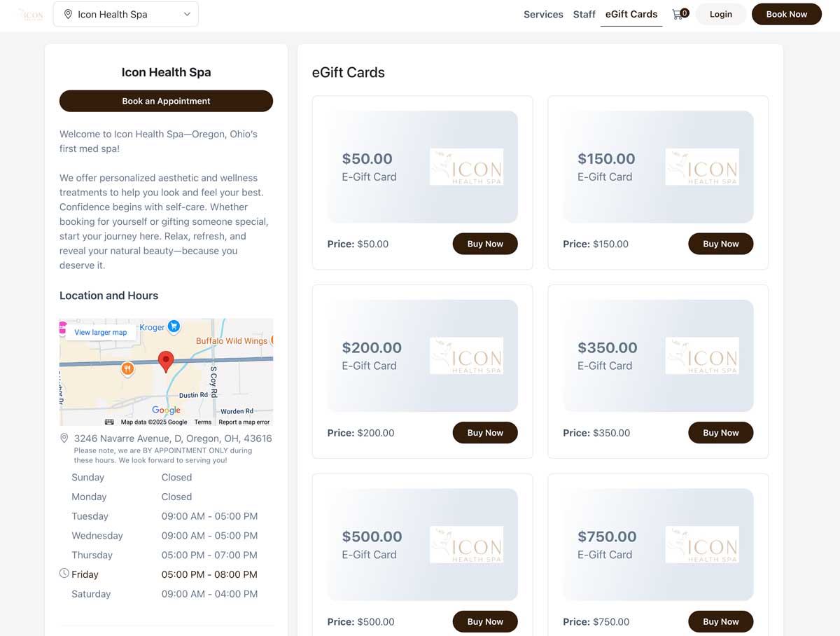The height and width of the screenshot is (636, 840).
Task: Click the Price: $350.00 label
Action: coord(596,433)
